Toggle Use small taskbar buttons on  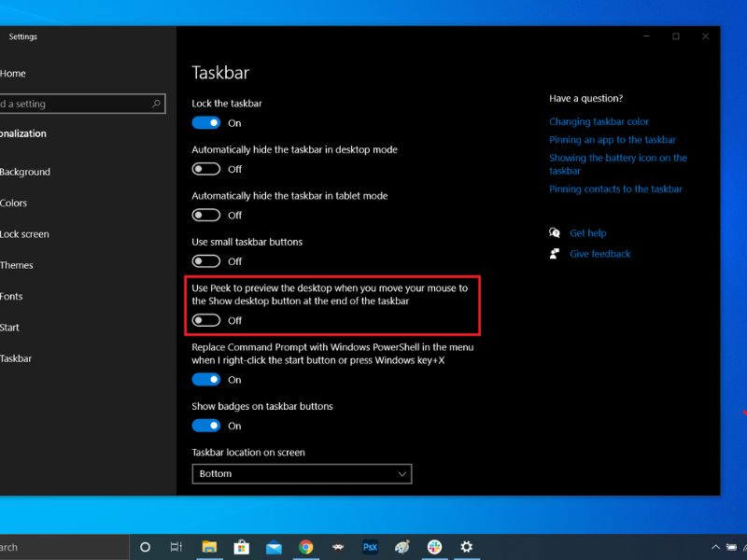point(205,261)
